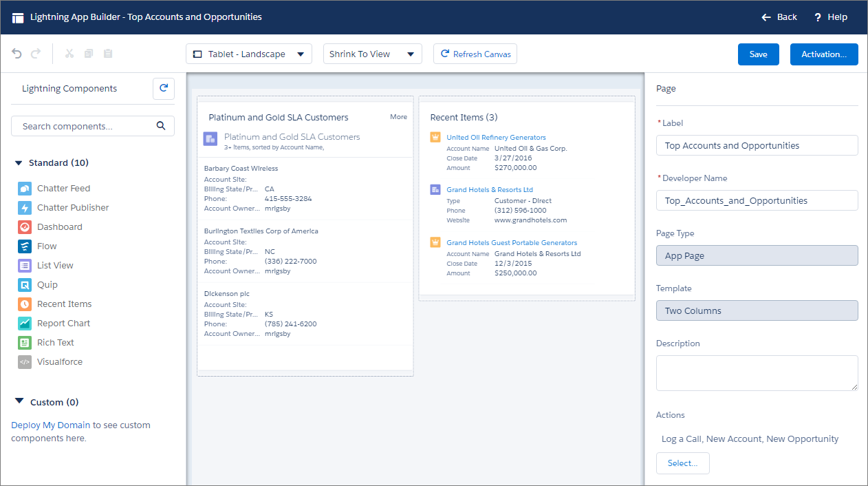Image resolution: width=868 pixels, height=486 pixels.
Task: Select the Chatter Publisher component icon
Action: (x=25, y=207)
